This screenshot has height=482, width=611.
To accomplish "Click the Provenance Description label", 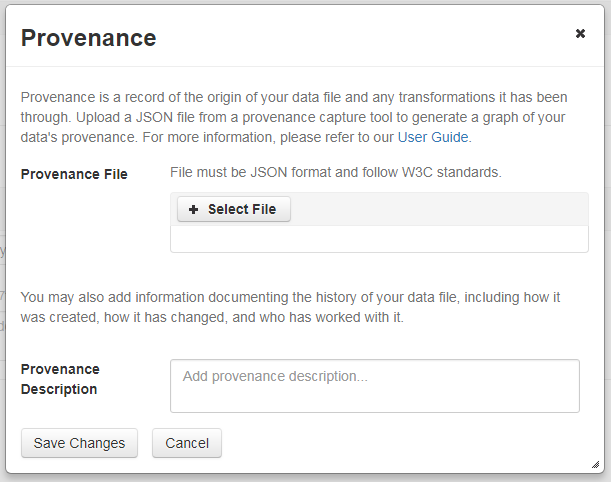I will pyautogui.click(x=60, y=379).
